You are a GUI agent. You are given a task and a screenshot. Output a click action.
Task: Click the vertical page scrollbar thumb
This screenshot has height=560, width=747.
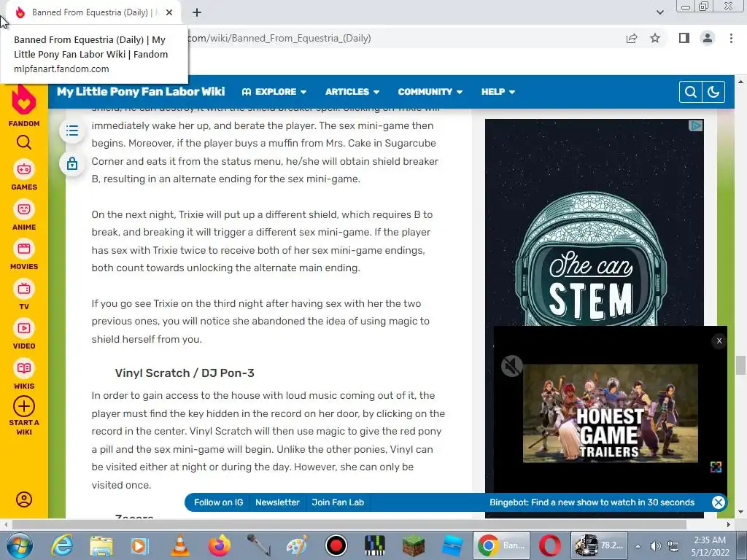pos(740,365)
